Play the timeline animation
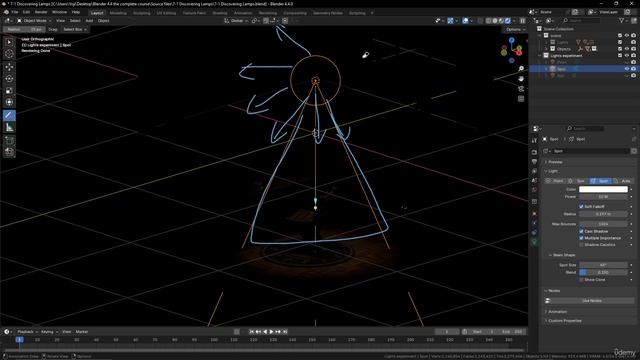 click(271, 332)
